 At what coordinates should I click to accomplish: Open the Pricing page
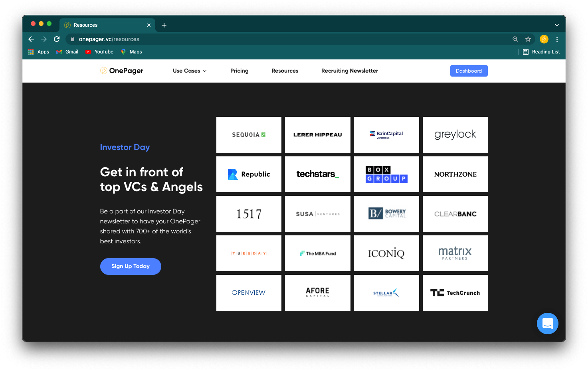[240, 71]
